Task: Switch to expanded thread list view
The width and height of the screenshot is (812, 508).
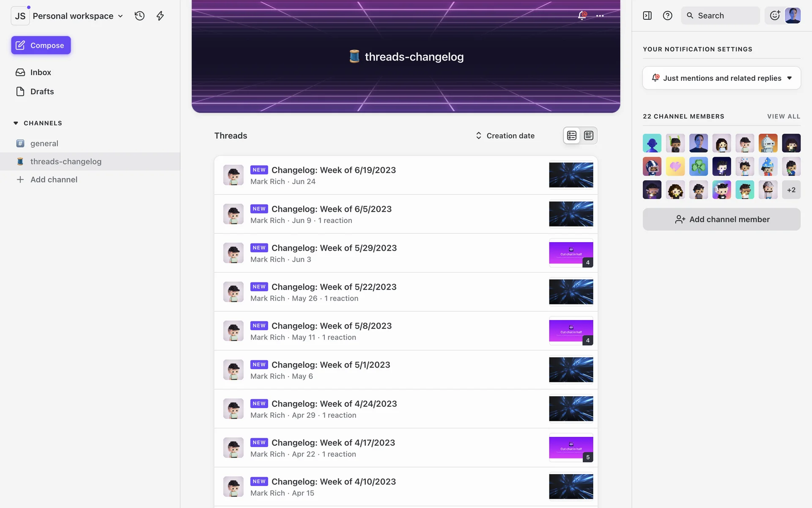Action: tap(589, 135)
